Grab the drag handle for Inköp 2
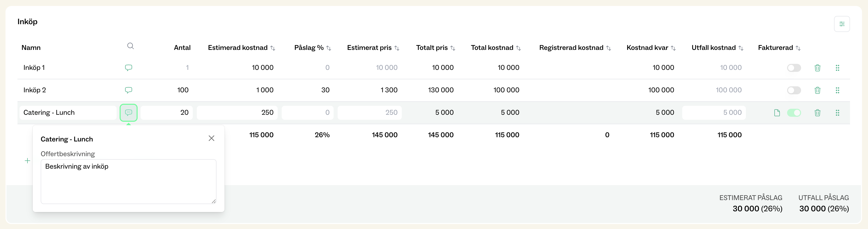The height and width of the screenshot is (229, 868). pyautogui.click(x=837, y=90)
